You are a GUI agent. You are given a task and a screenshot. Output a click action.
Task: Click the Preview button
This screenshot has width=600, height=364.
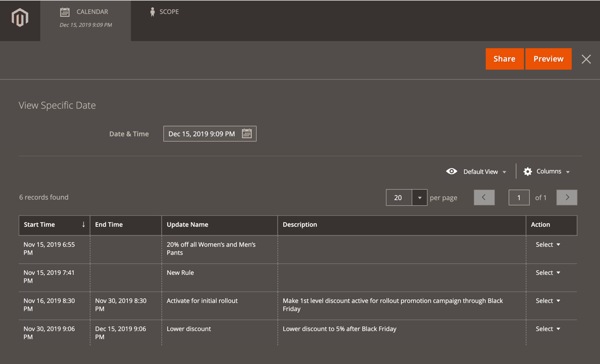click(x=548, y=59)
